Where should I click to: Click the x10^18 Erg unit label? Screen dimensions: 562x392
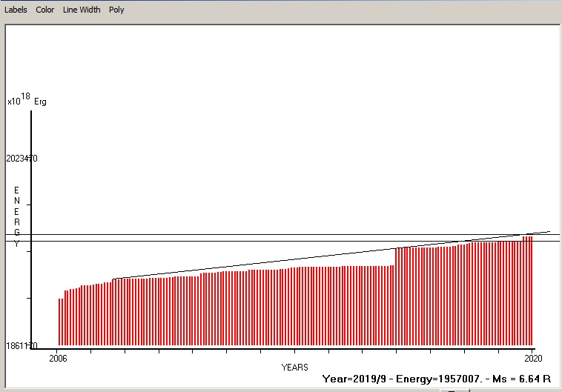[x=27, y=100]
